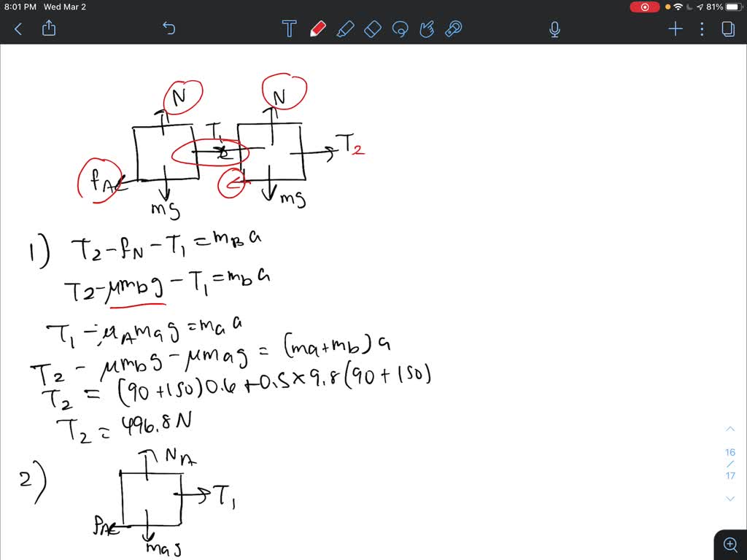Open the three-dot options menu
This screenshot has height=560, width=747.
click(702, 29)
